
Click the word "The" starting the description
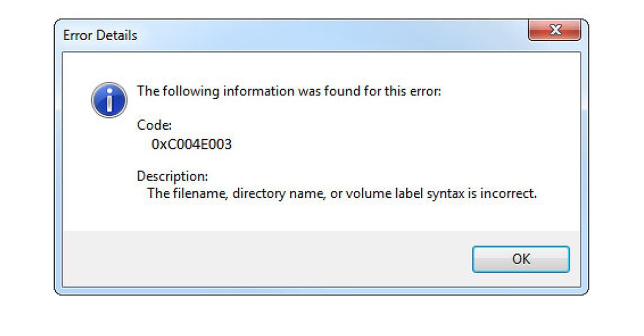coord(158,193)
